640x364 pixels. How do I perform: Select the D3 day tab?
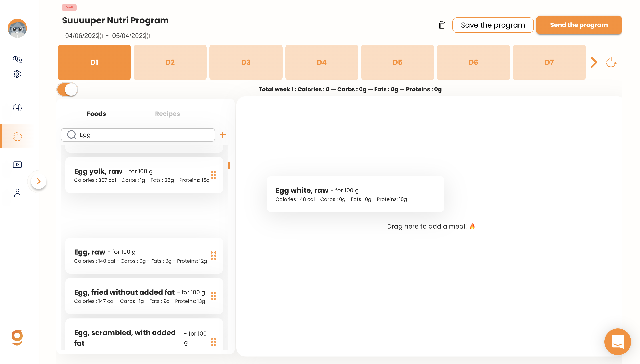click(246, 63)
